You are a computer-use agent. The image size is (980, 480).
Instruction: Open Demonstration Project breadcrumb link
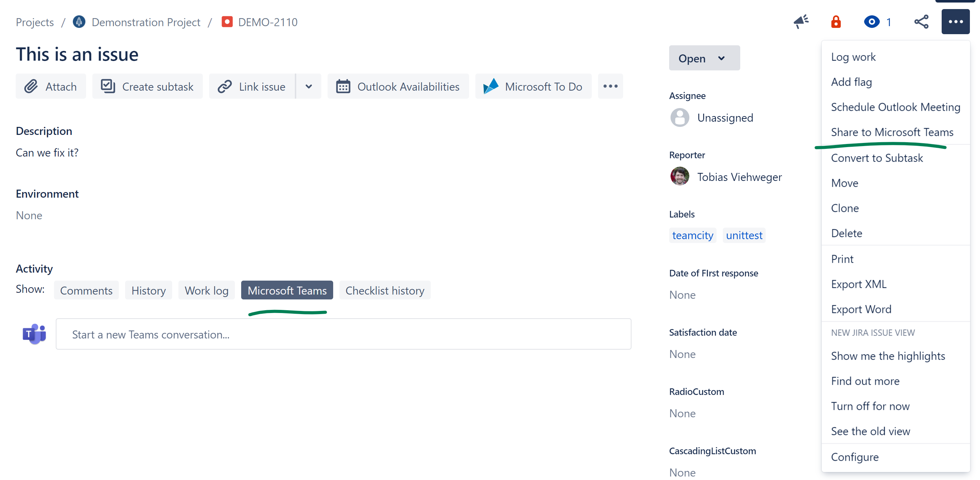pos(146,22)
